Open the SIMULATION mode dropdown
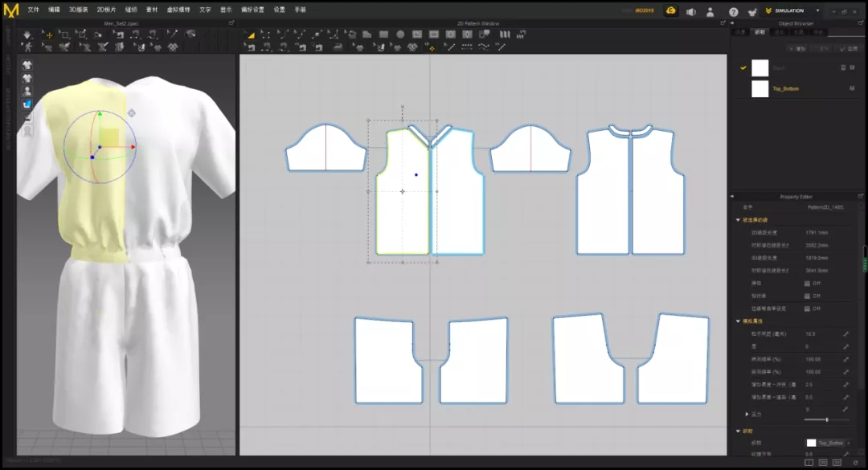Image resolution: width=868 pixels, height=470 pixels. pos(817,11)
